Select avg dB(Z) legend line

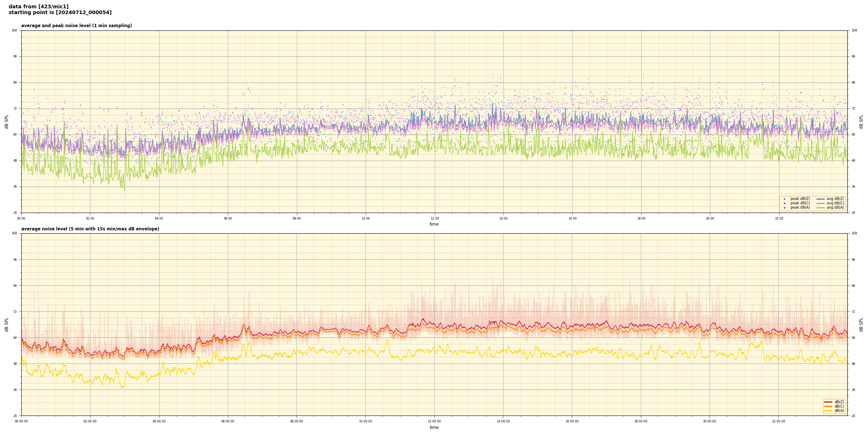821,199
